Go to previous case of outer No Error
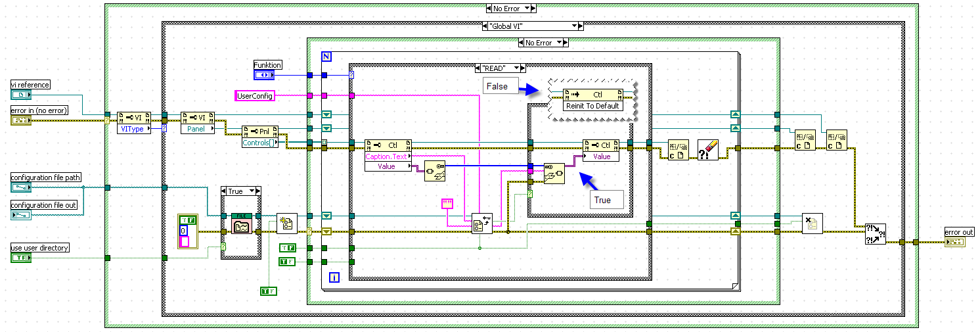Screen dimensions: 980x332 [489, 9]
